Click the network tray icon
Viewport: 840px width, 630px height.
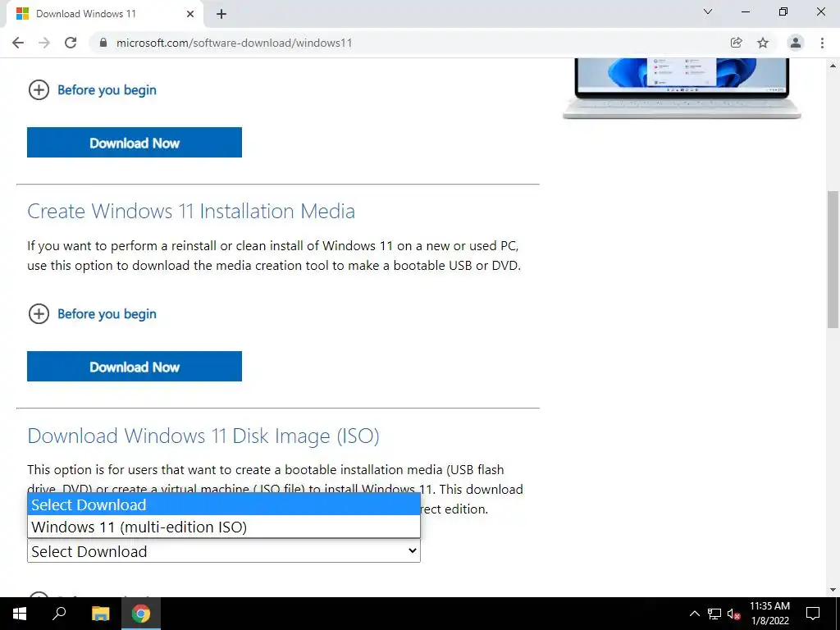[714, 614]
